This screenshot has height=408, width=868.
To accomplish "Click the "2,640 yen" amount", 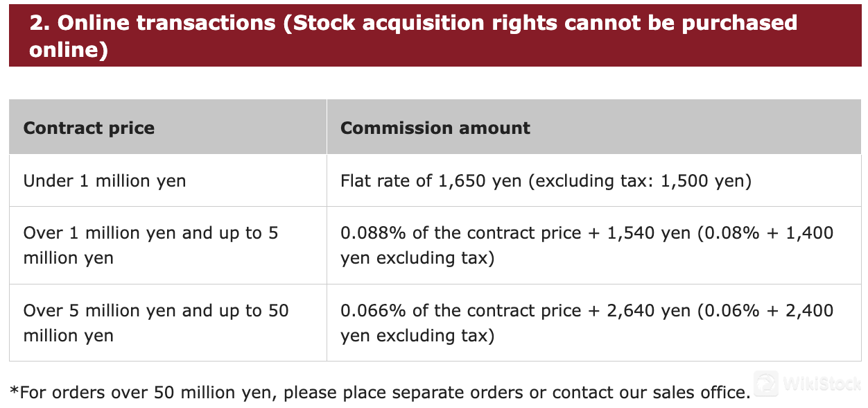I will [x=648, y=311].
